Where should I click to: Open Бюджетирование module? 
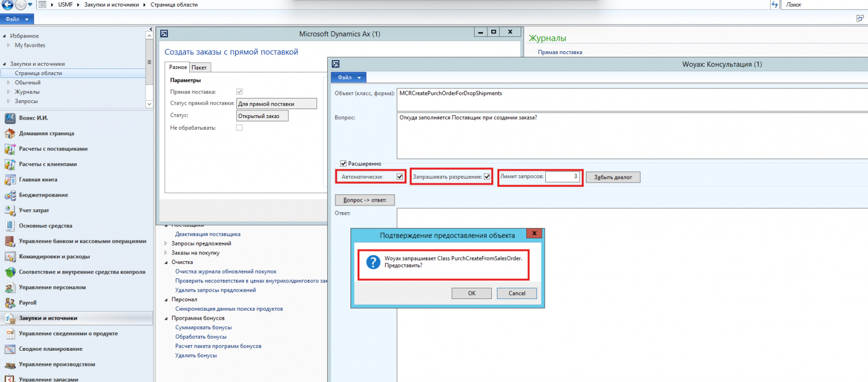click(43, 195)
